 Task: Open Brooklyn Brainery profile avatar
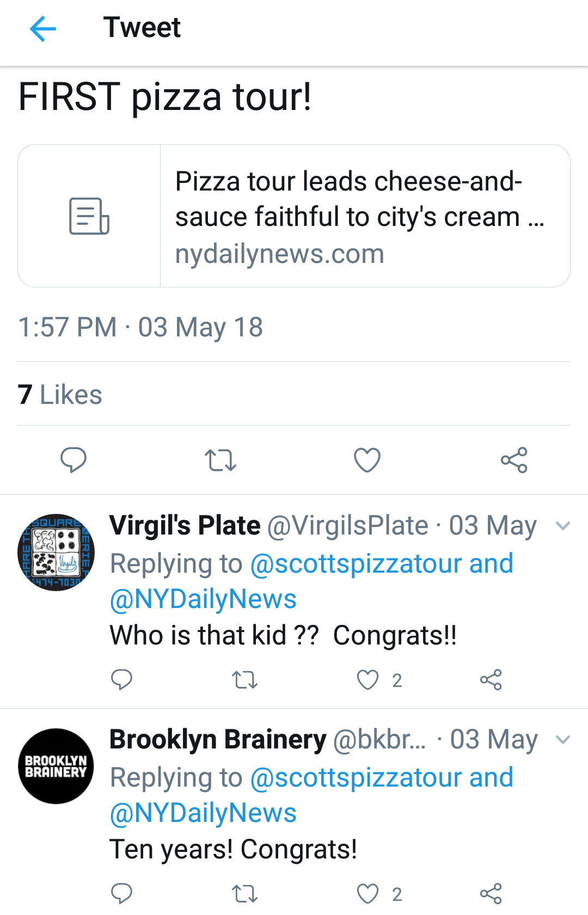click(x=56, y=766)
